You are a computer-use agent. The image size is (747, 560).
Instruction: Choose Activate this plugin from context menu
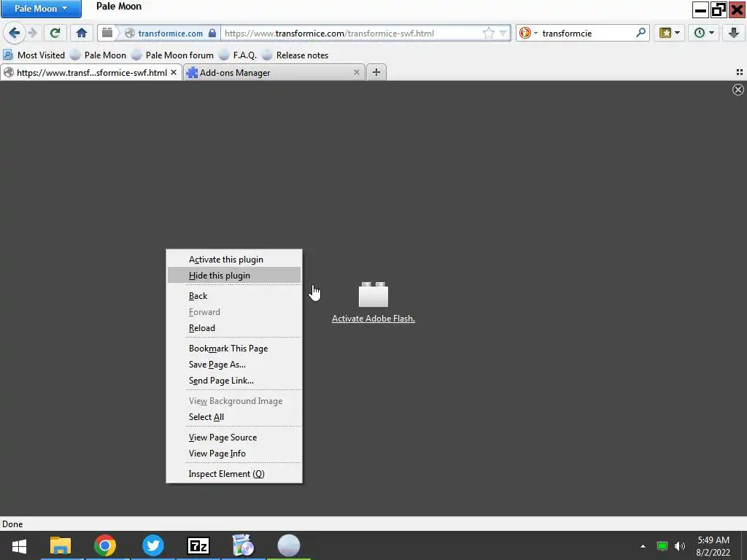coord(234,260)
